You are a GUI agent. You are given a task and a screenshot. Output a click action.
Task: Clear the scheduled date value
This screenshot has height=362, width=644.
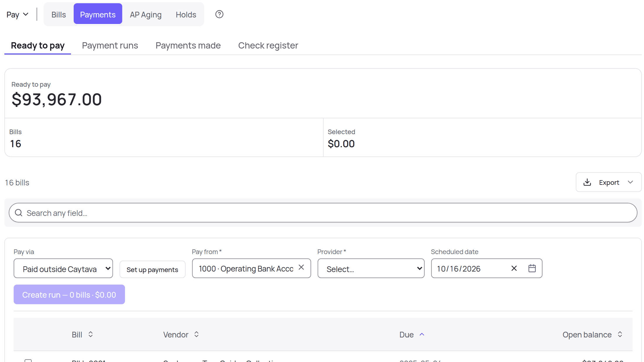click(514, 268)
